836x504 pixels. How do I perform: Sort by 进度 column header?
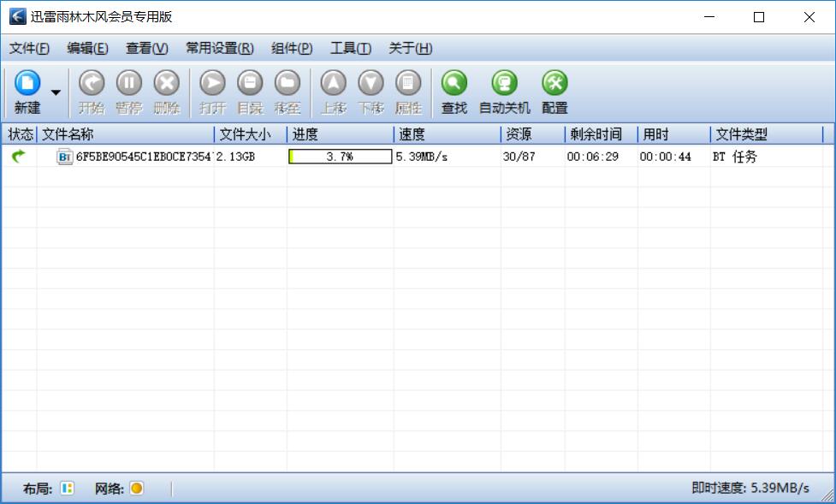pos(341,134)
